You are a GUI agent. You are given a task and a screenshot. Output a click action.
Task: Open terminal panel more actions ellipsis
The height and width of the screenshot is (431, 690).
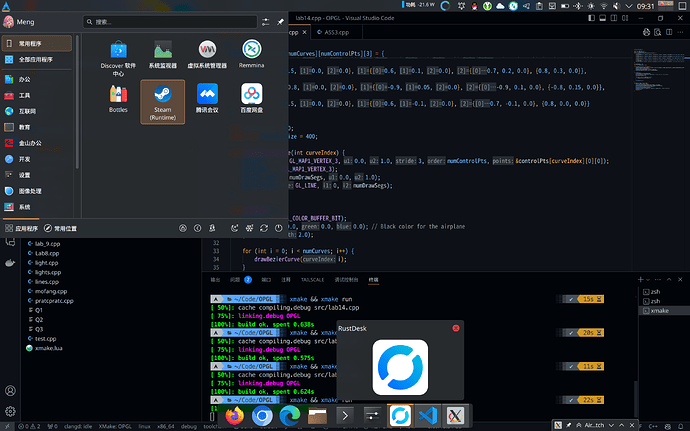pyautogui.click(x=658, y=280)
